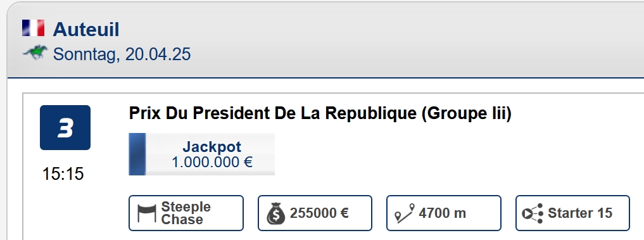Image resolution: width=644 pixels, height=240 pixels.
Task: Open the Auteuil racecourse title
Action: [x=86, y=30]
